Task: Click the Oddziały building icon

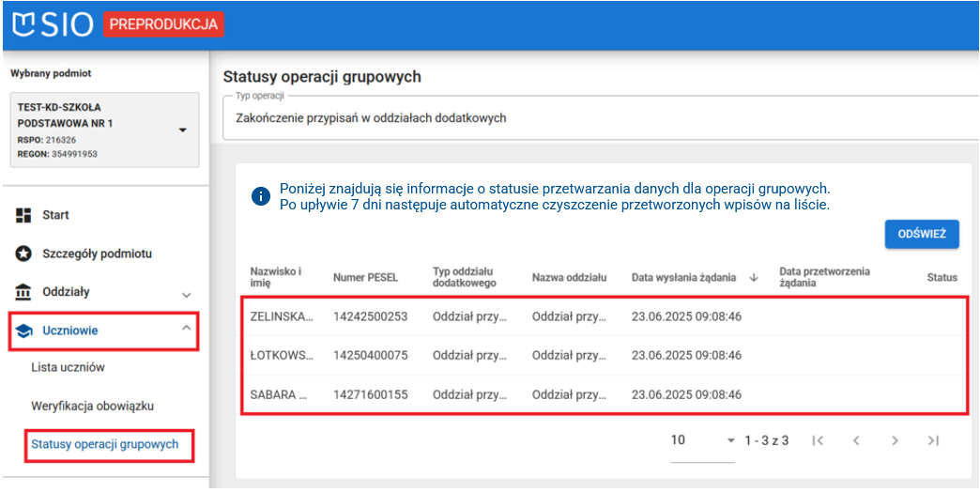Action: pyautogui.click(x=23, y=292)
